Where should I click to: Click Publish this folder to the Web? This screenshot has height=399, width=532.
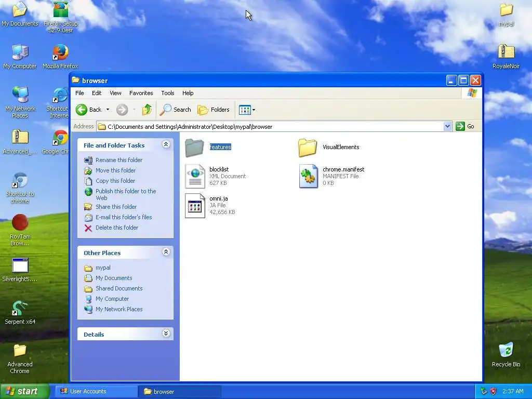126,194
